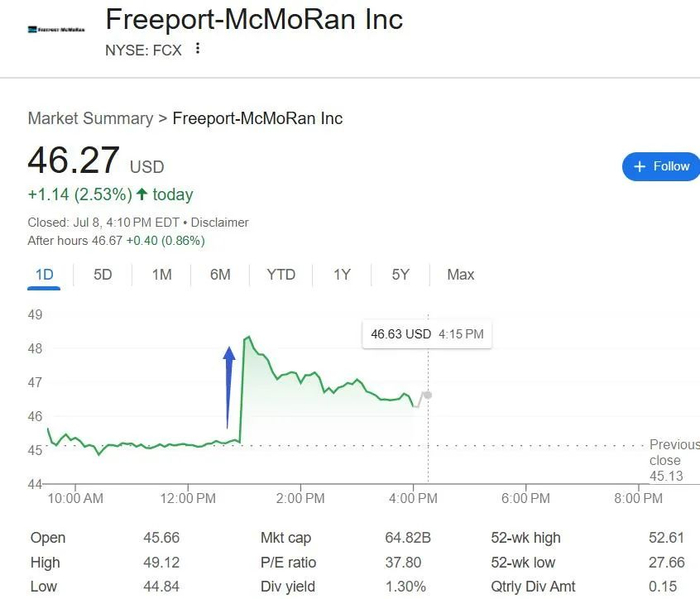View the 1Y price chart
The height and width of the screenshot is (599, 700).
[x=342, y=274]
